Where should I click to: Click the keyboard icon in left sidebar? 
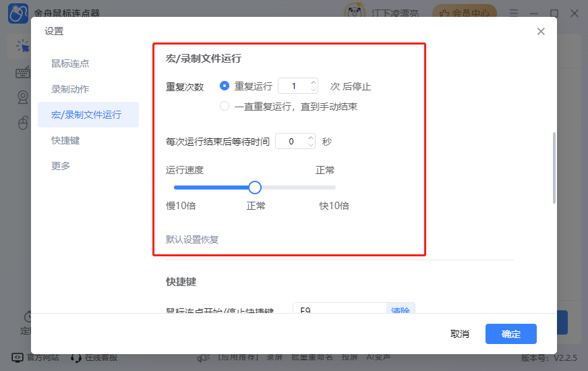click(23, 73)
